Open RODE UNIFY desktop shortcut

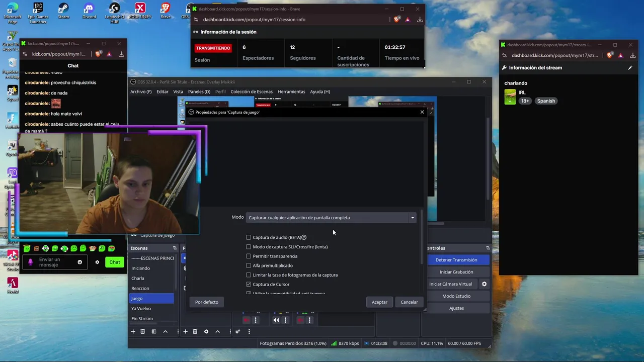[x=140, y=12]
